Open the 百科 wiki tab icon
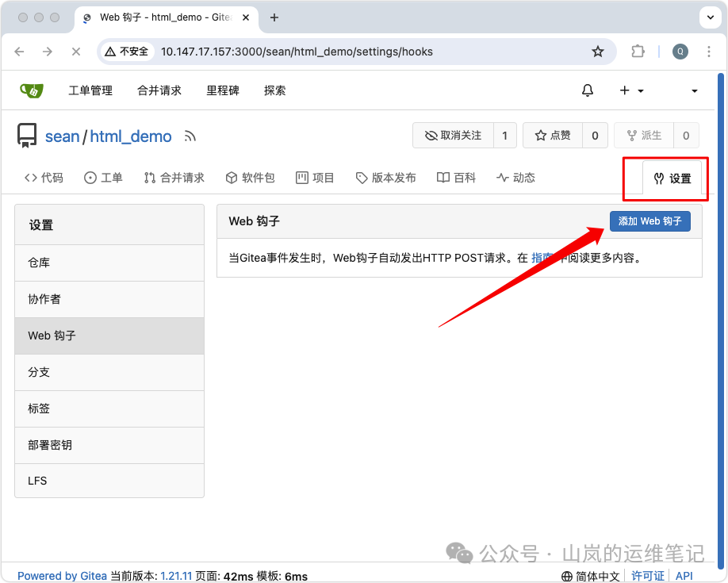Image resolution: width=728 pixels, height=583 pixels. (x=444, y=177)
